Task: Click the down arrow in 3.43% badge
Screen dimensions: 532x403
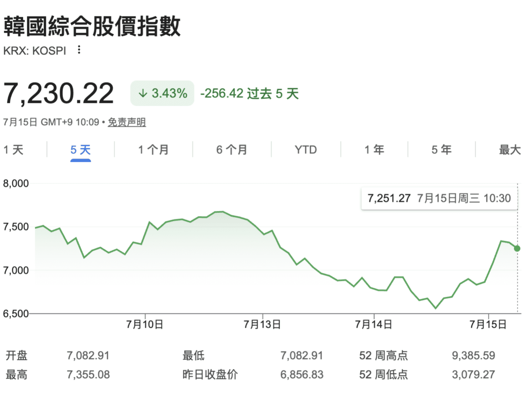Action: click(143, 93)
